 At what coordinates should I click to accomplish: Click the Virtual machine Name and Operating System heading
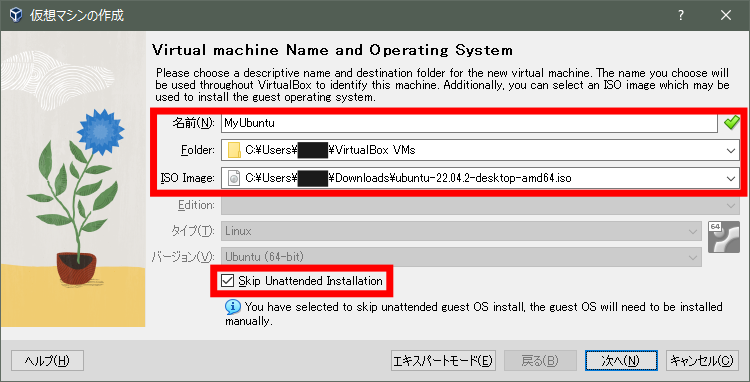[332, 50]
